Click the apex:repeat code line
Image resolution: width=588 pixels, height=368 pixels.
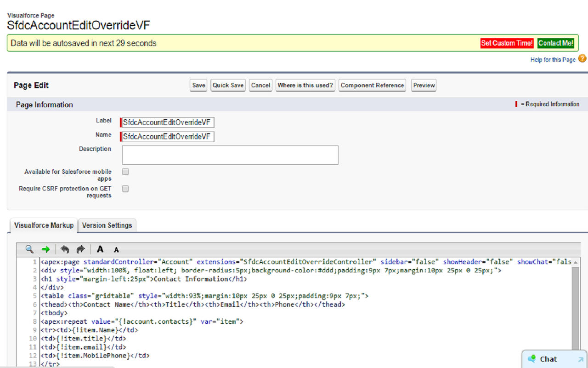coord(142,322)
